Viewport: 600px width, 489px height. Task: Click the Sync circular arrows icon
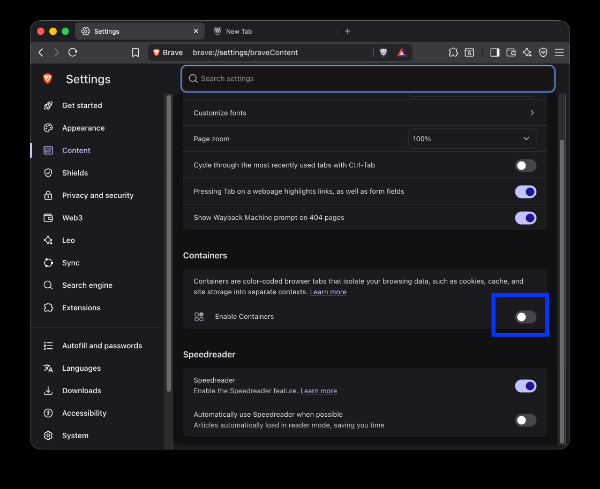coord(48,263)
